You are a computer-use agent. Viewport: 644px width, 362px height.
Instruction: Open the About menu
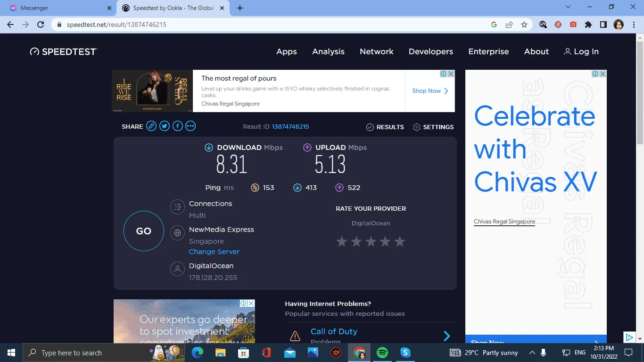[x=537, y=52]
